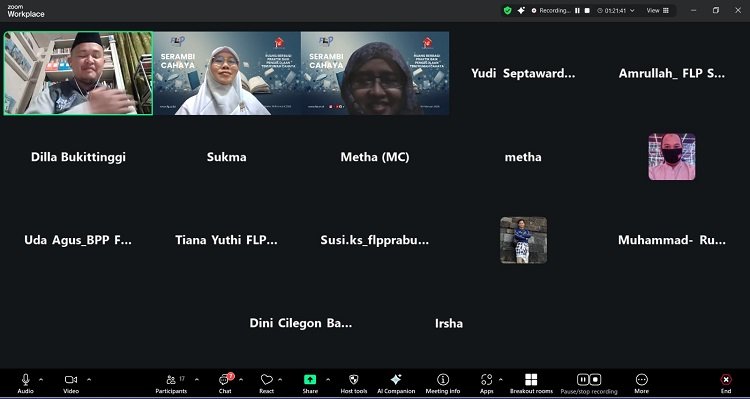
Task: Select Amrullah_ FLP participant tile
Action: pyautogui.click(x=672, y=73)
